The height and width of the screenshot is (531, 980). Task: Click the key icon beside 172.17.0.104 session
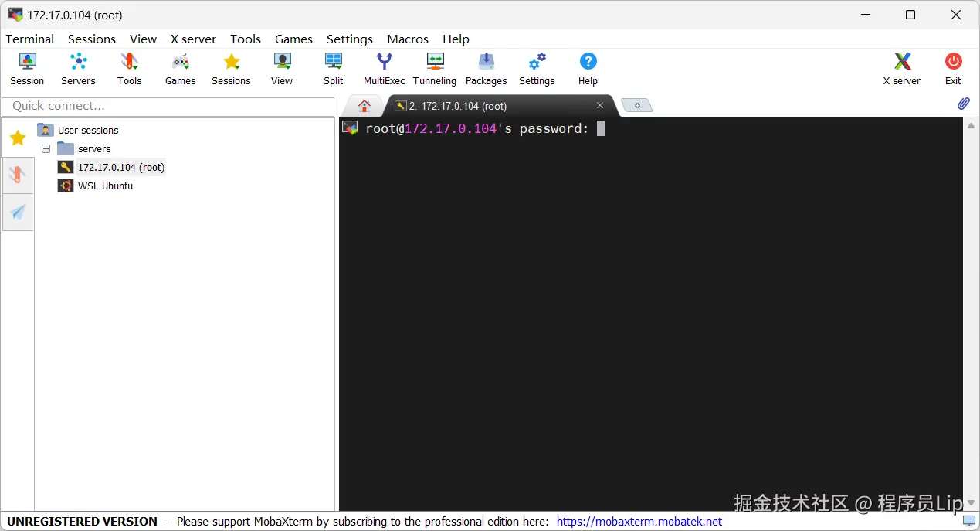(66, 167)
